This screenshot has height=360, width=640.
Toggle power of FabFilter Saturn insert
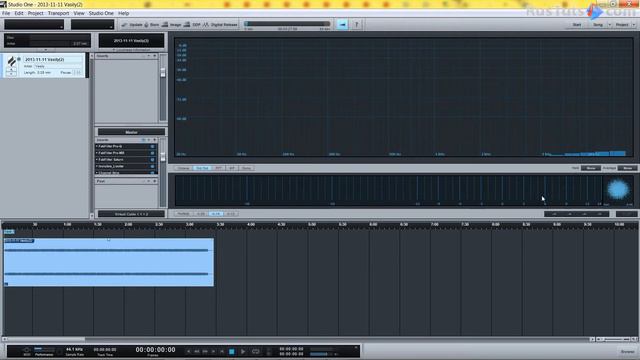pyautogui.click(x=152, y=160)
